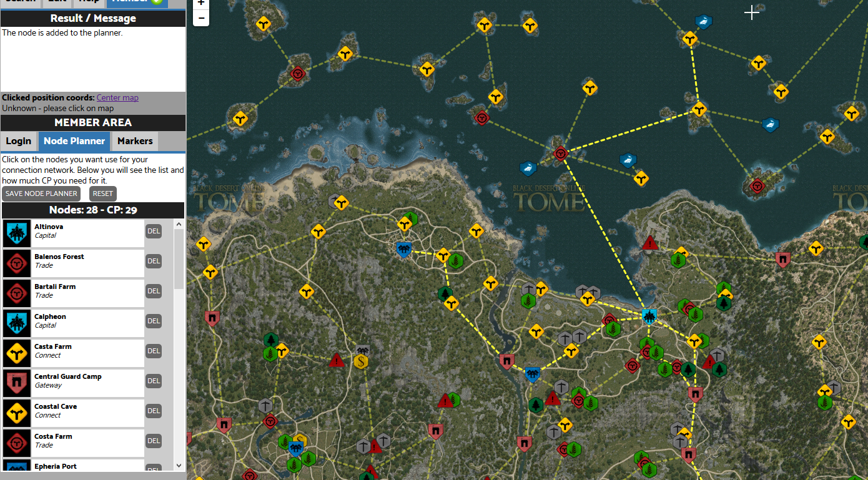Image resolution: width=868 pixels, height=480 pixels.
Task: Click the 'Coastal Cave' node name
Action: tap(56, 406)
